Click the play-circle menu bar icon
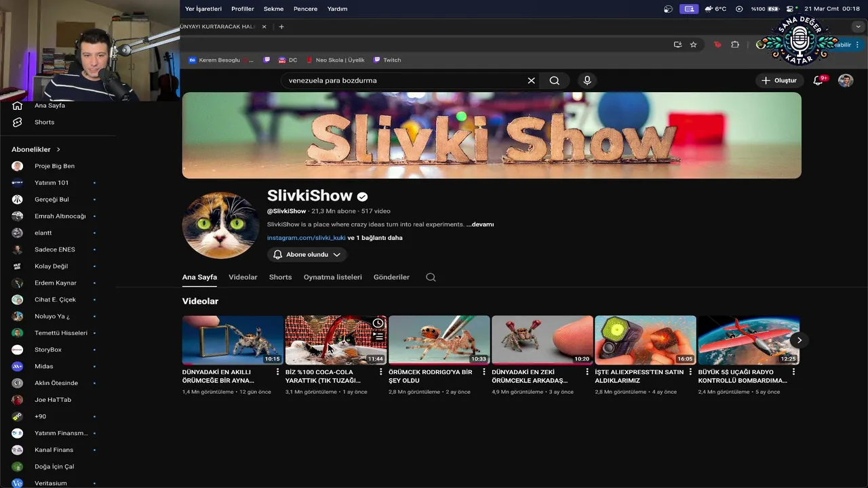 [739, 9]
